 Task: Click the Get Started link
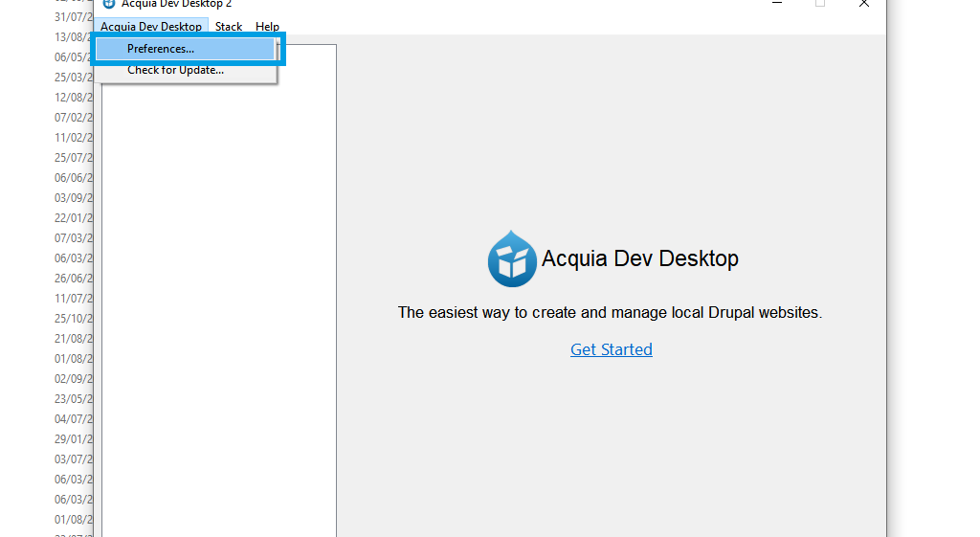[611, 349]
